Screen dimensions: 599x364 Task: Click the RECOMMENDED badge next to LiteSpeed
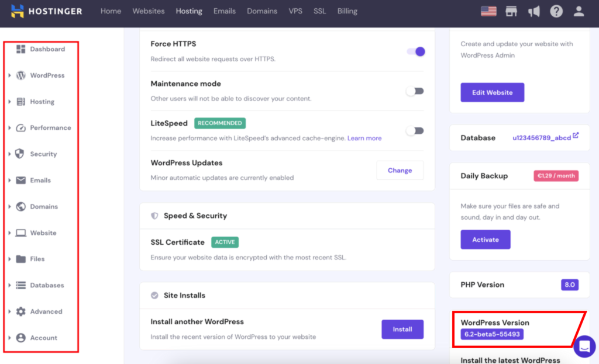220,123
